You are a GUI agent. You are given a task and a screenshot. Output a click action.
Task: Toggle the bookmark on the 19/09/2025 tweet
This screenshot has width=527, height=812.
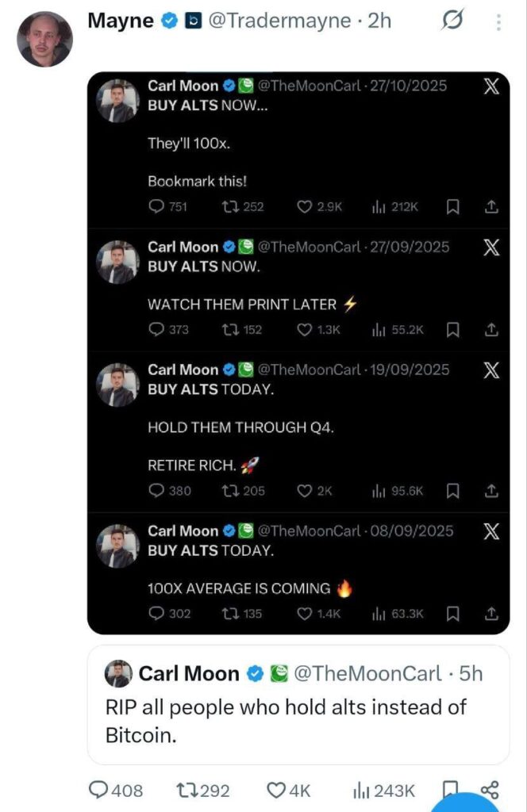tap(452, 491)
